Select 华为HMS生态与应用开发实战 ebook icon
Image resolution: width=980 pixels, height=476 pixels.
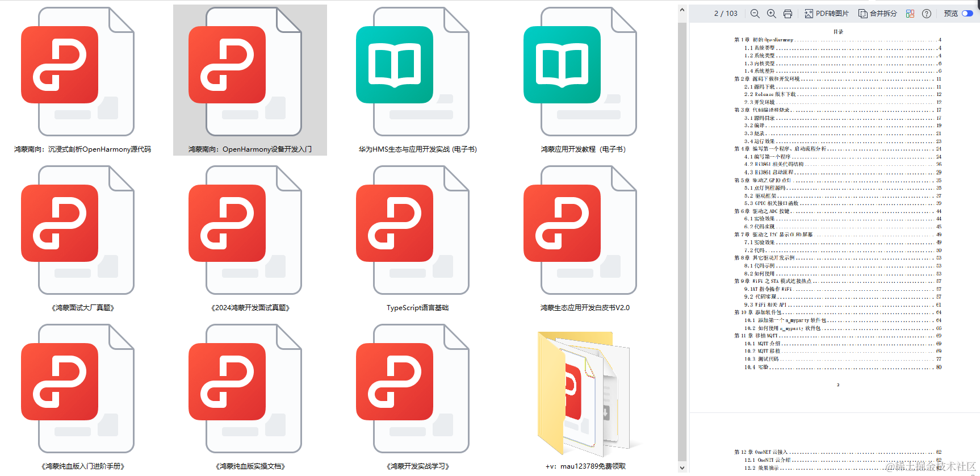tap(413, 72)
